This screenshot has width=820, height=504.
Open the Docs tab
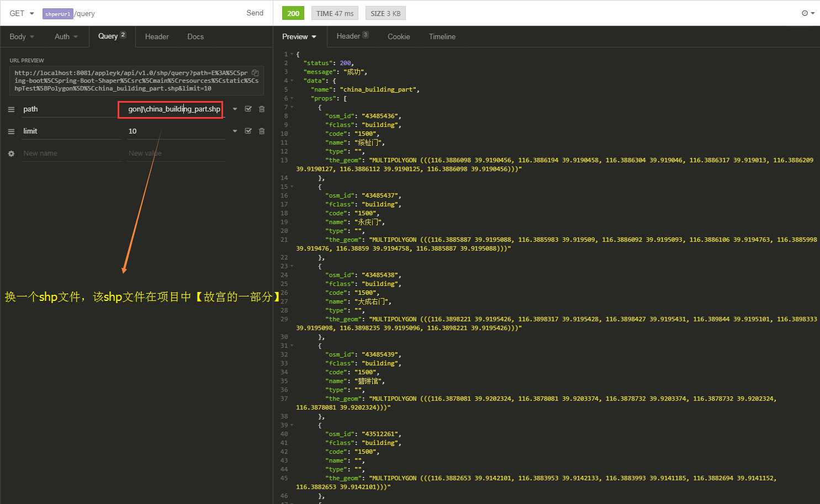pyautogui.click(x=195, y=36)
